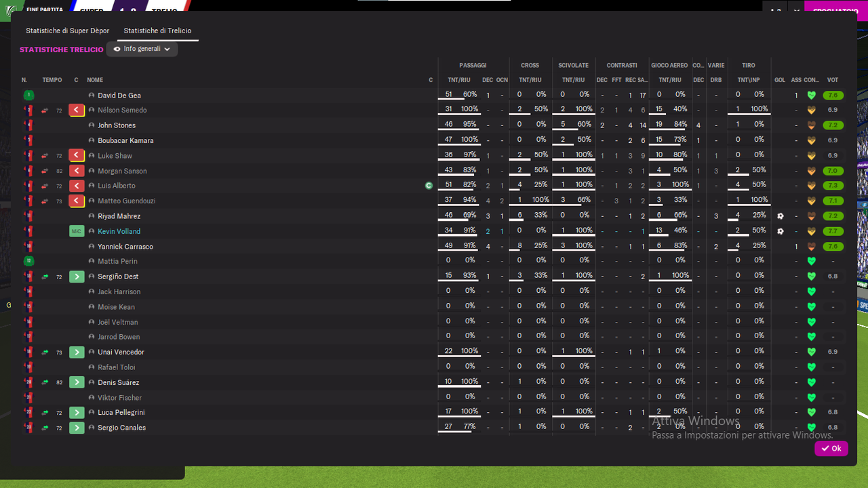Select the Denis Suárez player name
Screen dimensions: 868x488
point(119,383)
